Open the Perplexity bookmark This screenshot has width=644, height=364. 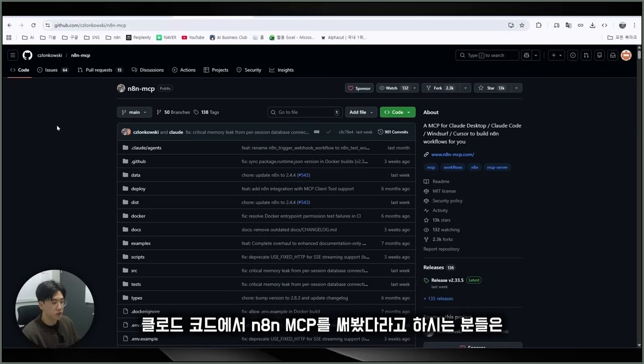[x=138, y=37]
